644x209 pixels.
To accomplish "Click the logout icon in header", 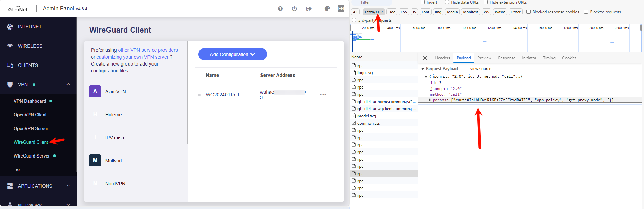I will point(308,9).
